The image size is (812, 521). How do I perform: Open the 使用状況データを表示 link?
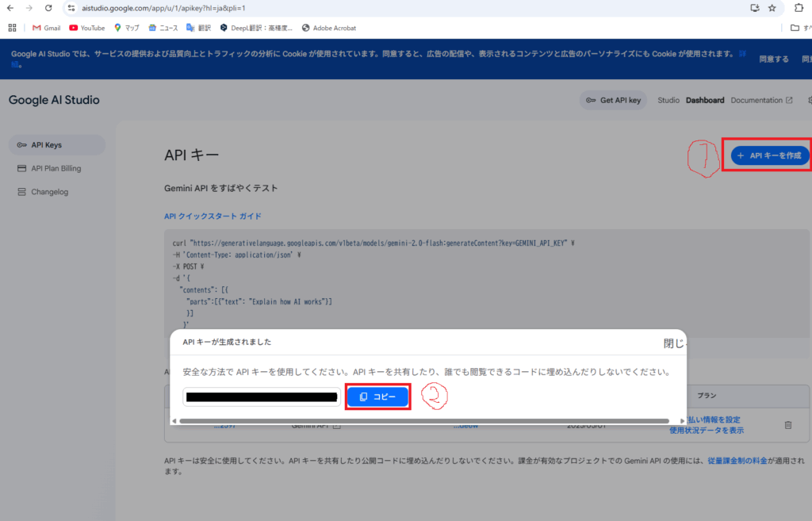(707, 431)
